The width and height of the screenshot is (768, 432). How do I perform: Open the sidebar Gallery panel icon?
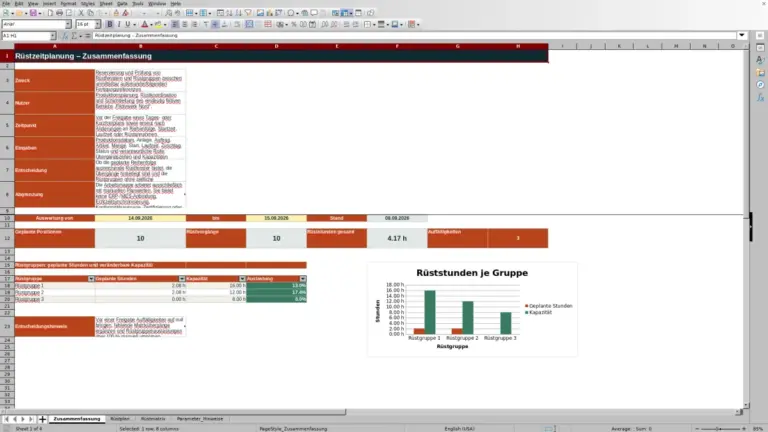(x=760, y=72)
